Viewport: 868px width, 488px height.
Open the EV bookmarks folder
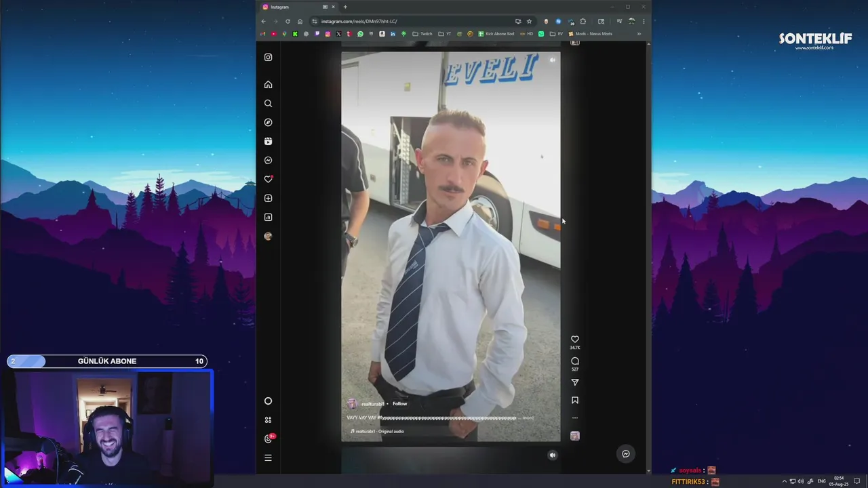[556, 34]
